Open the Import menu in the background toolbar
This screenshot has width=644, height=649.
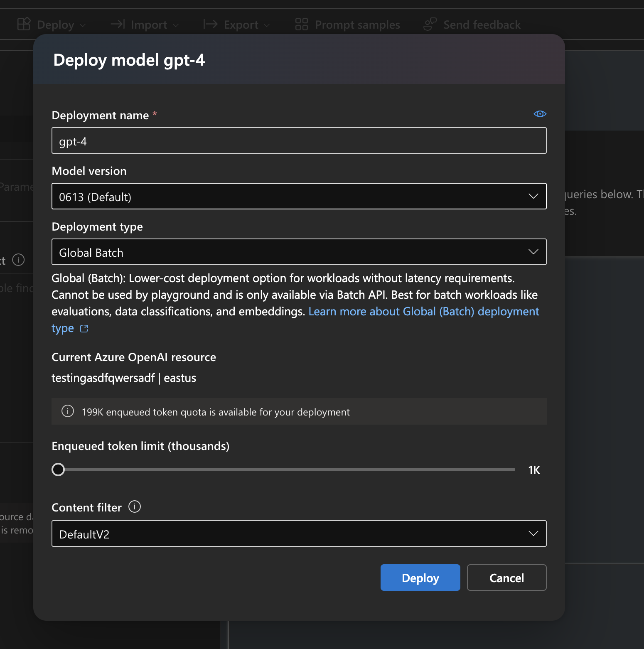[145, 25]
